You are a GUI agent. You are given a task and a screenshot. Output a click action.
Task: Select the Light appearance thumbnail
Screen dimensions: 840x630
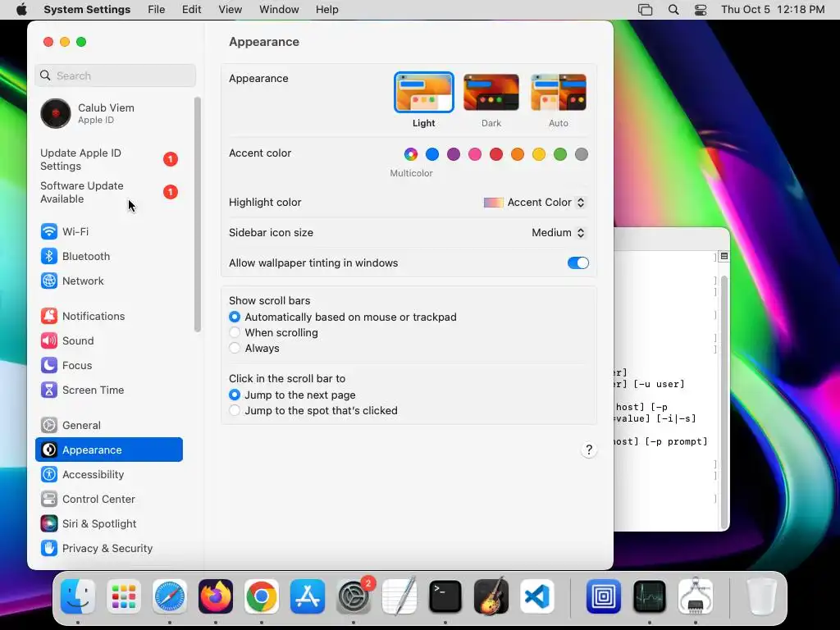click(x=424, y=92)
